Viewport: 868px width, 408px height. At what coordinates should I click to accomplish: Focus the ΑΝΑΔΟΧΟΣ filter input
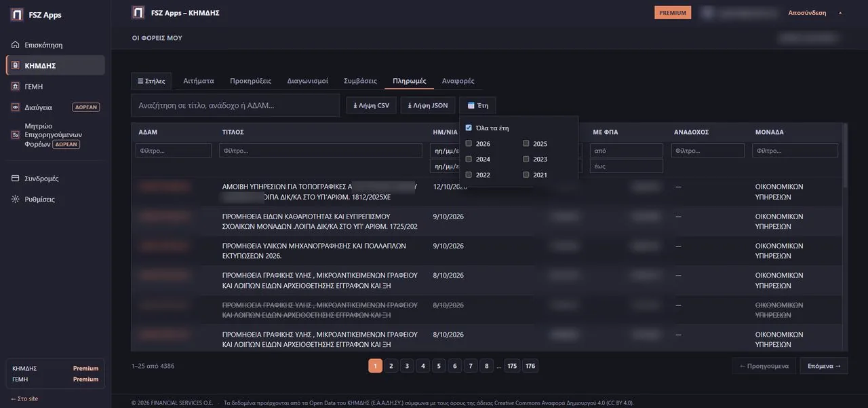click(708, 150)
